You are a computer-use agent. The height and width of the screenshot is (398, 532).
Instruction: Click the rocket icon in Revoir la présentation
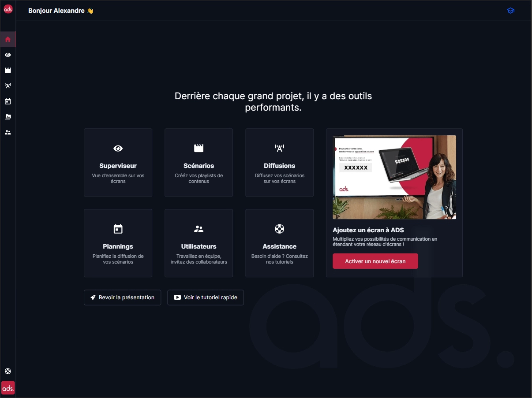point(93,298)
